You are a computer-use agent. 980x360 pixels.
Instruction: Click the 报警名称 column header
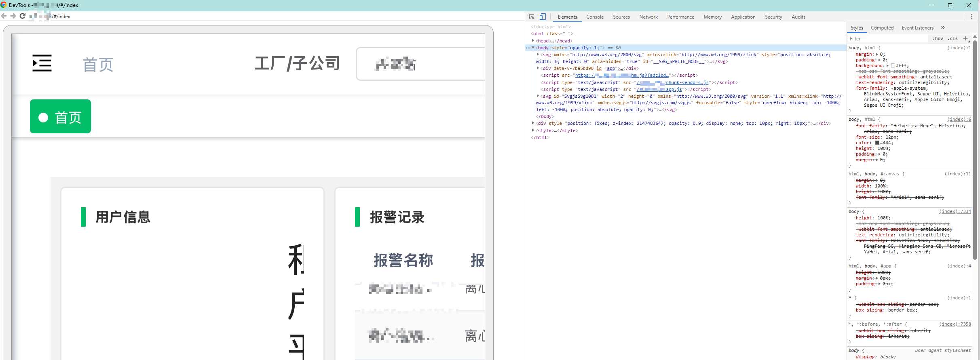403,260
